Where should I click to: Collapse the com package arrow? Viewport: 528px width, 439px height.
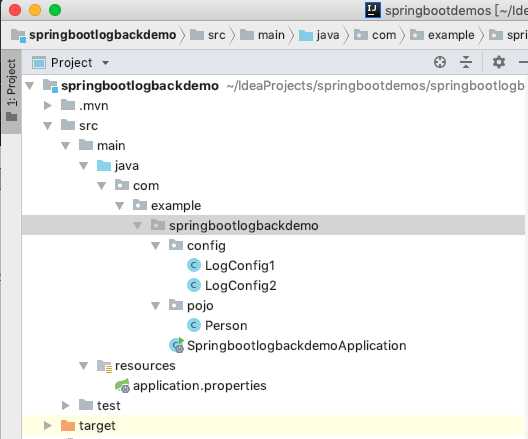pos(102,186)
